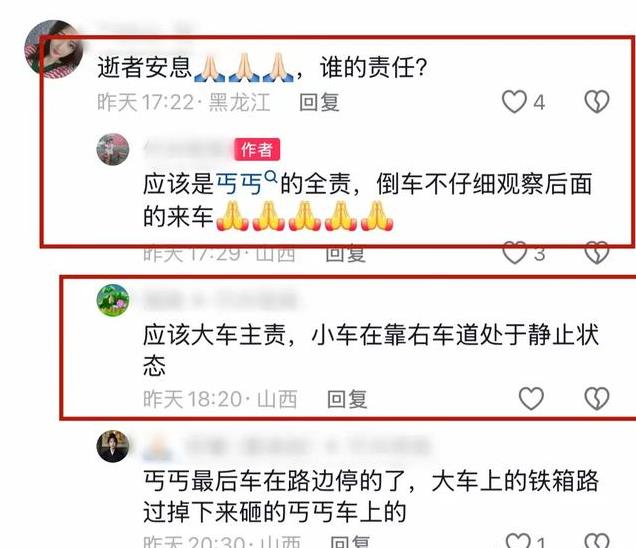Reply to the 20:30 comment at bottom
This screenshot has height=548, width=636.
coord(350,542)
